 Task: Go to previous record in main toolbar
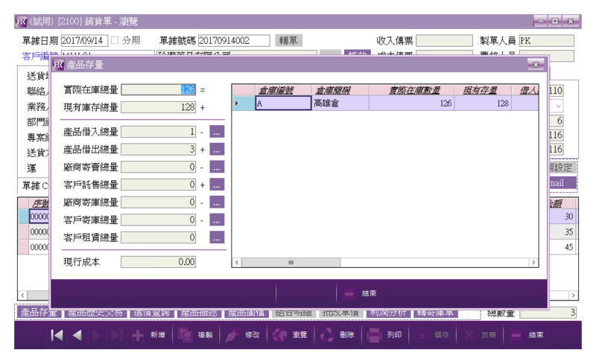[x=77, y=335]
